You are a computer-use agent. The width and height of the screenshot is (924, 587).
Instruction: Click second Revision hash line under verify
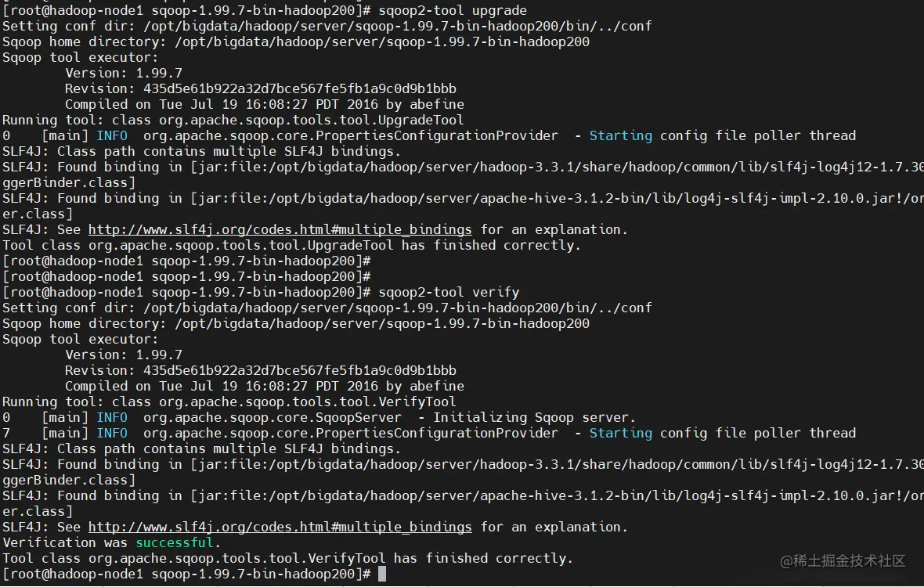click(261, 370)
